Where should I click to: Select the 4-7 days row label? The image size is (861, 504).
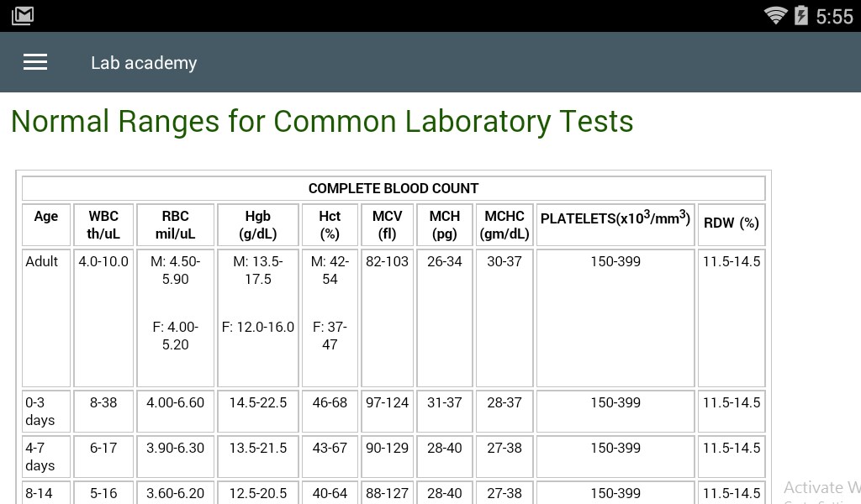[40, 456]
